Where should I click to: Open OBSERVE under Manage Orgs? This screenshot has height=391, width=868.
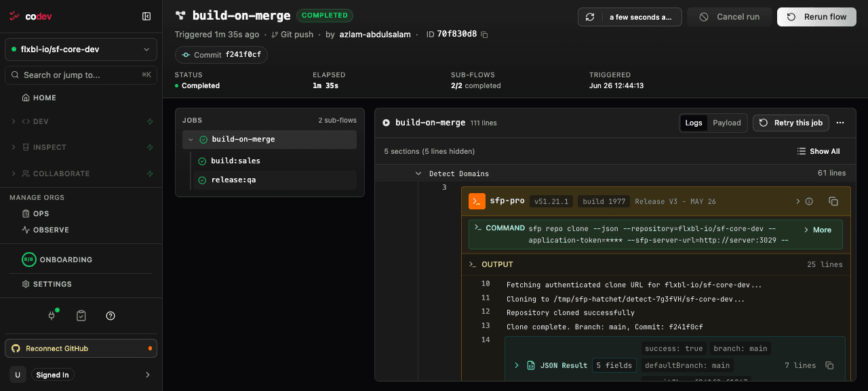pyautogui.click(x=45, y=230)
